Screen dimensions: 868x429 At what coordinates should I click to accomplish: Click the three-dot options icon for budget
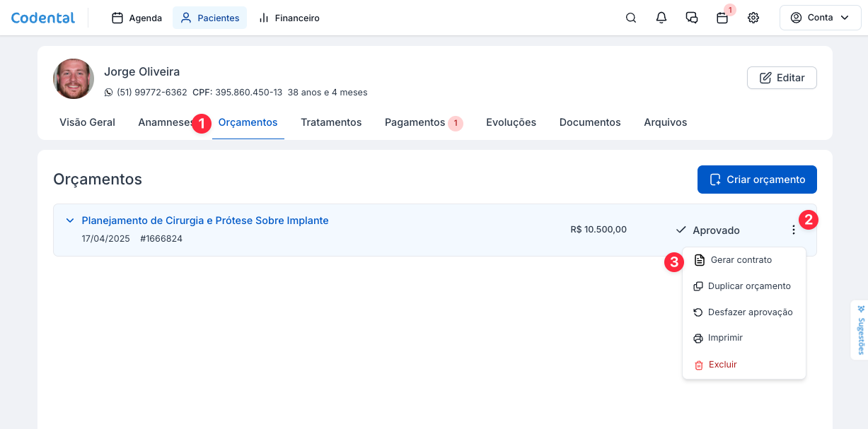coord(793,230)
